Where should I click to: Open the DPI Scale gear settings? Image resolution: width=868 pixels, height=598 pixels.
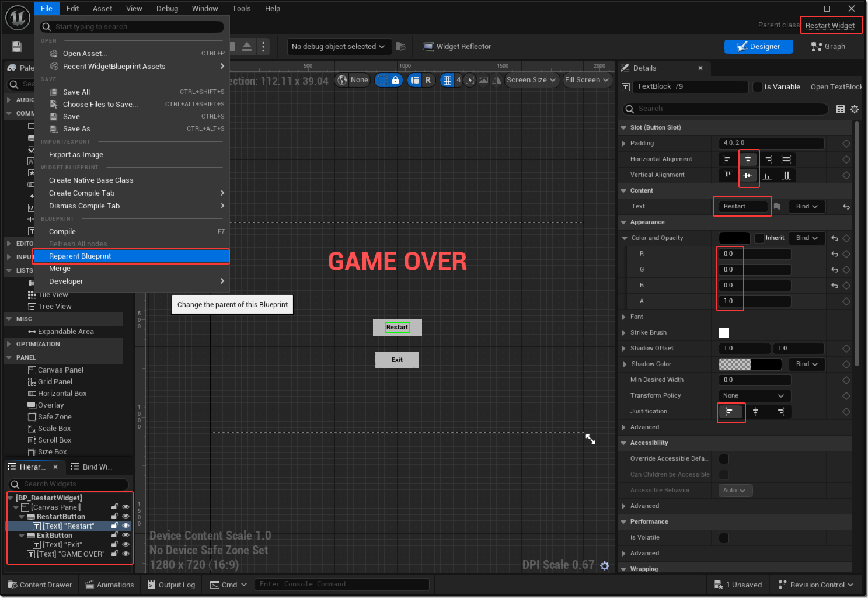click(605, 566)
